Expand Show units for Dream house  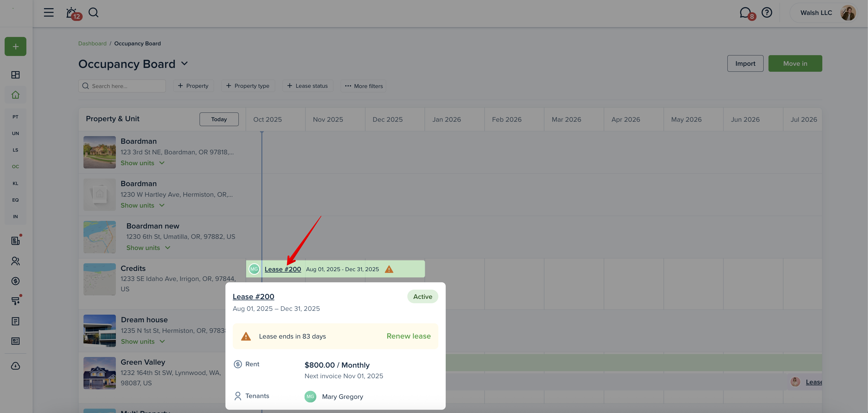[143, 341]
